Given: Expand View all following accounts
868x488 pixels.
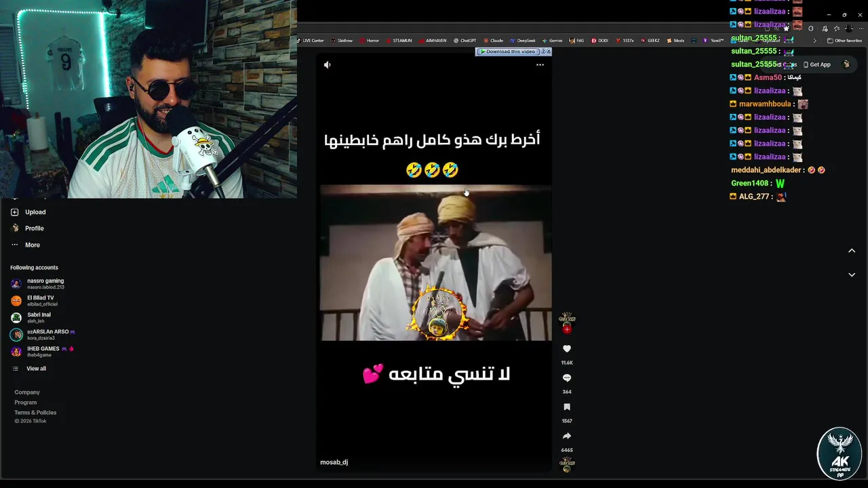Looking at the screenshot, I should [x=29, y=369].
